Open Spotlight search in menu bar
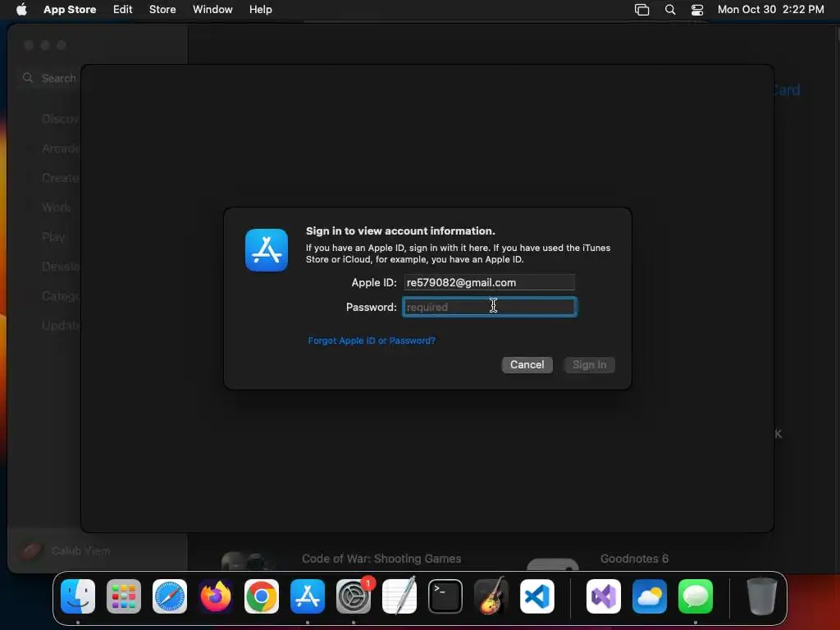840x630 pixels. point(669,9)
